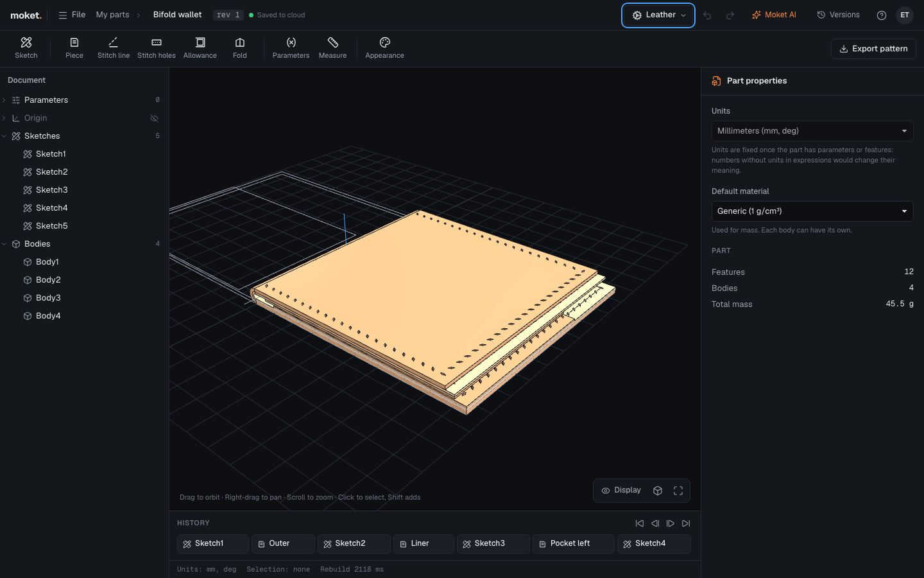Viewport: 924px width, 578px height.
Task: Open the Display options
Action: (621, 491)
